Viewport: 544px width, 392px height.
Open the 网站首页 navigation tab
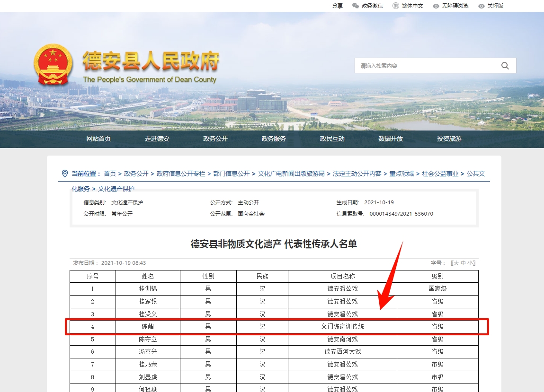(98, 139)
